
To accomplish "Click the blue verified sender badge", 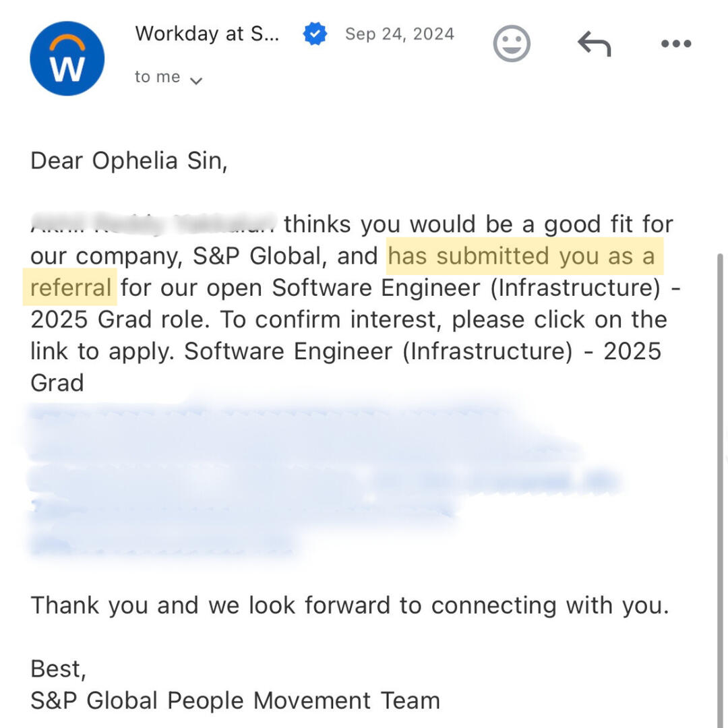I will [315, 34].
